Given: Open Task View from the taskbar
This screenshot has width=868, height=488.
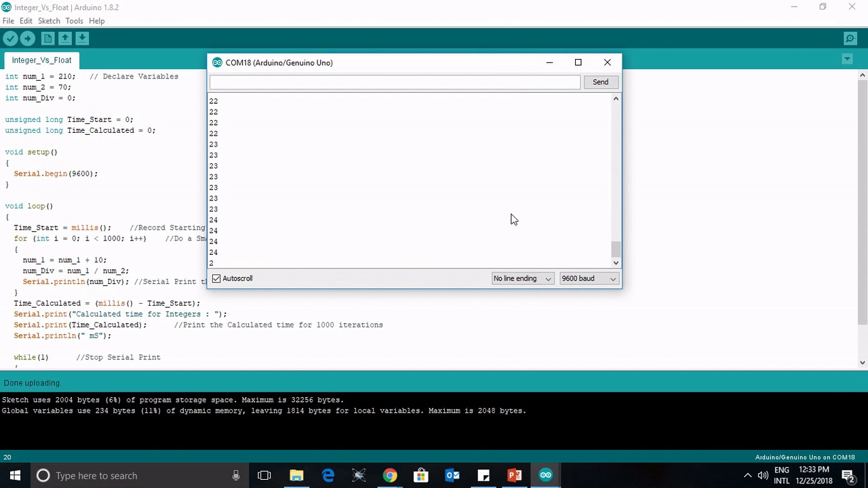Looking at the screenshot, I should (264, 475).
